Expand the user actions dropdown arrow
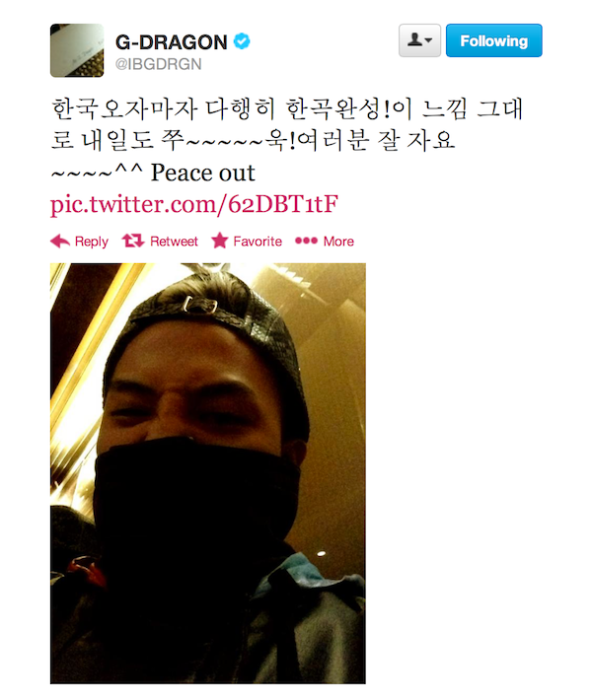This screenshot has width=592, height=700. [x=428, y=40]
